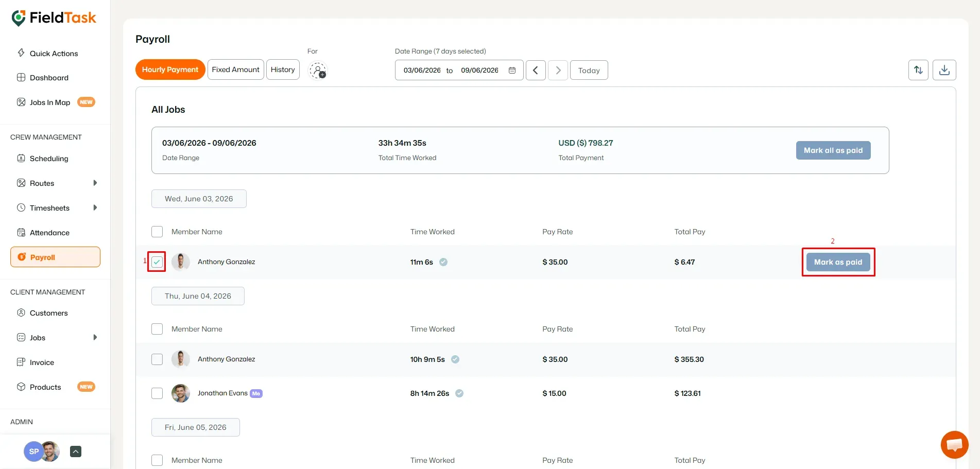Image resolution: width=980 pixels, height=469 pixels.
Task: Click the Timesheets clock icon
Action: 21,208
